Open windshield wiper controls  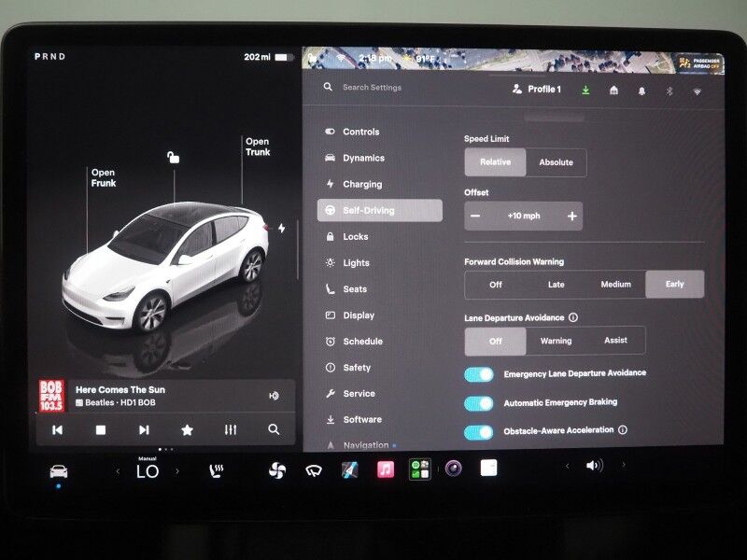tap(314, 471)
